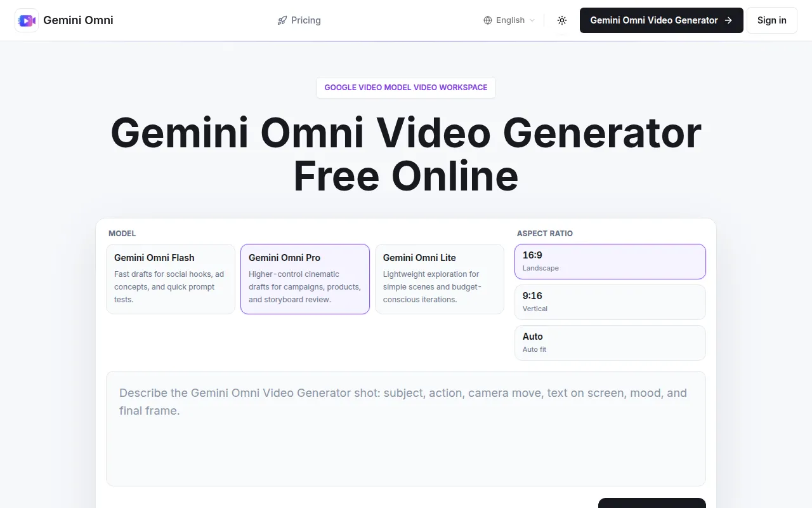Click the globe language icon
Screen dimensions: 812x508
(488, 20)
